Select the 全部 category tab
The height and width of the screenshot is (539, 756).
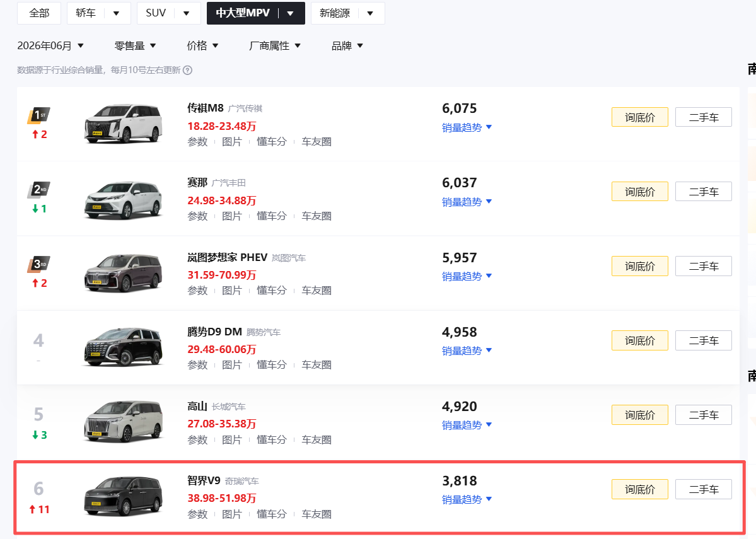[39, 13]
